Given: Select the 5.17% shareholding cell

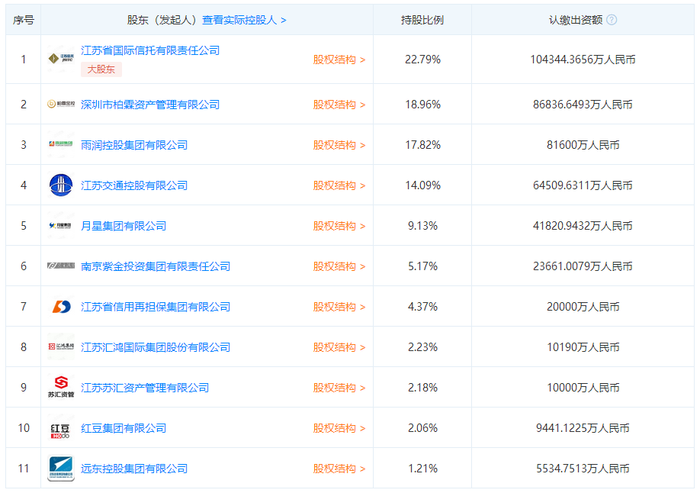Looking at the screenshot, I should click(x=422, y=266).
